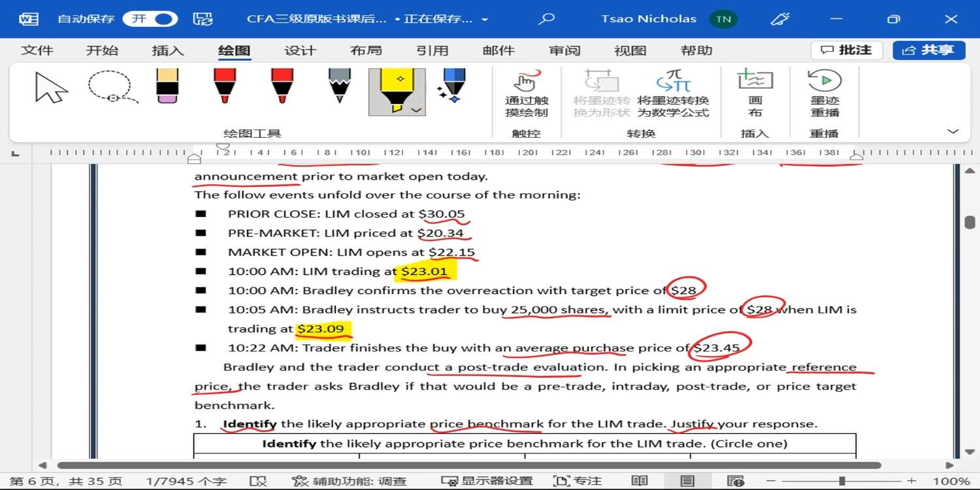Toggle draw with touch mode
The width and height of the screenshot is (980, 490).
(x=527, y=94)
